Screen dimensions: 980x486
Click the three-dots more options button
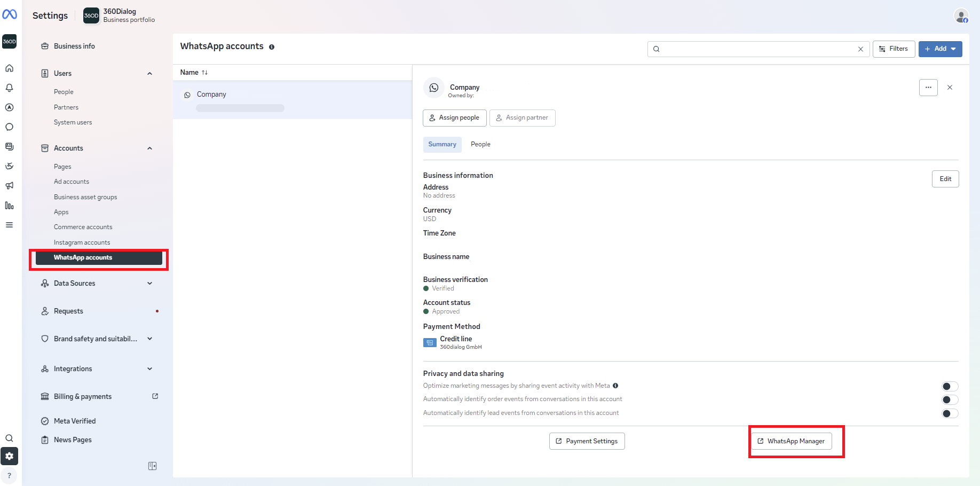point(928,88)
